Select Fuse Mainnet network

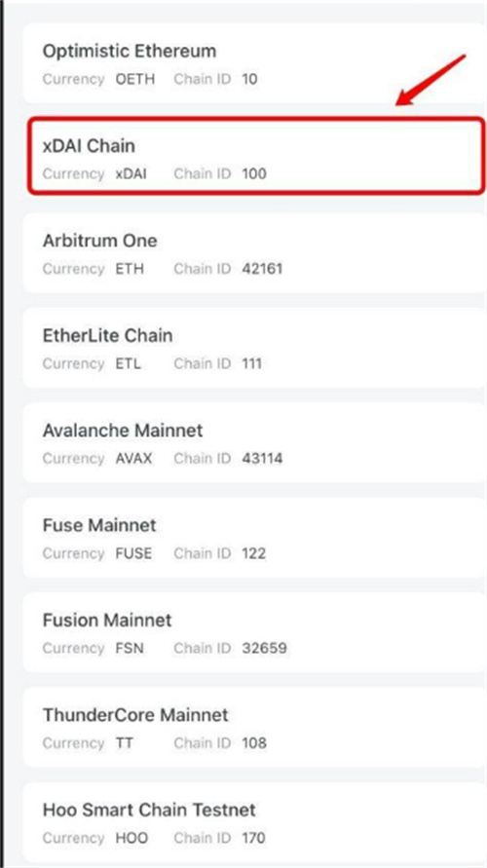[254, 538]
